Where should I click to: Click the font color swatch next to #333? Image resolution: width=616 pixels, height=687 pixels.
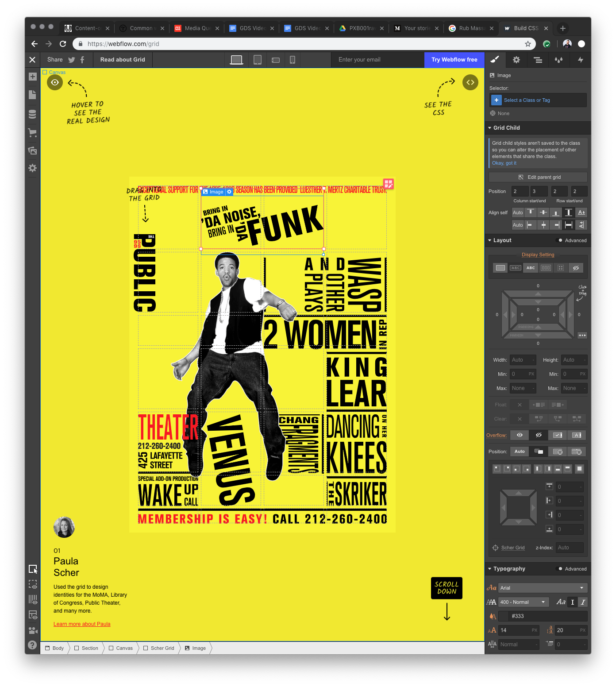click(x=504, y=616)
